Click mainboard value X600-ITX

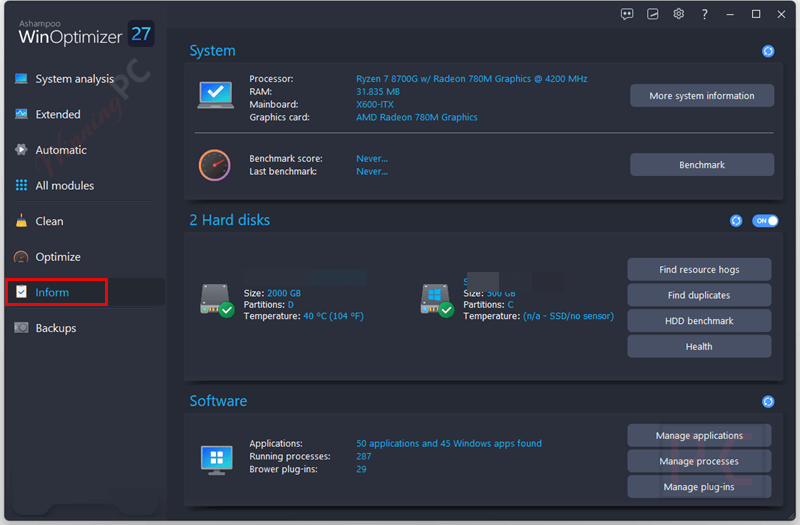(374, 105)
